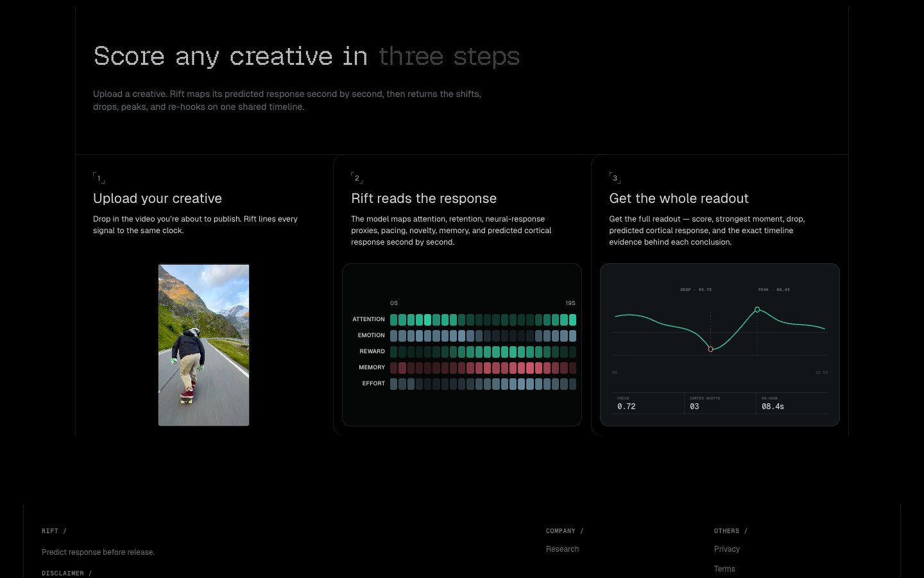
Task: Click the step 1 bracket number icon
Action: 99,178
